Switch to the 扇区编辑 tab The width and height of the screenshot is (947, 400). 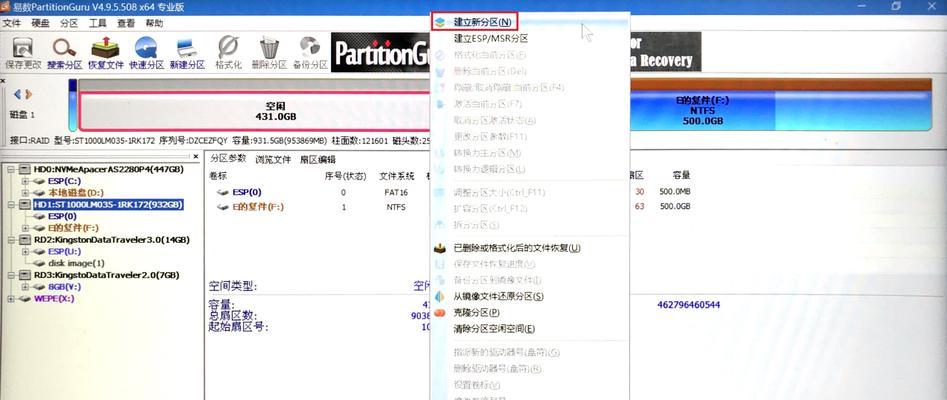[318, 160]
